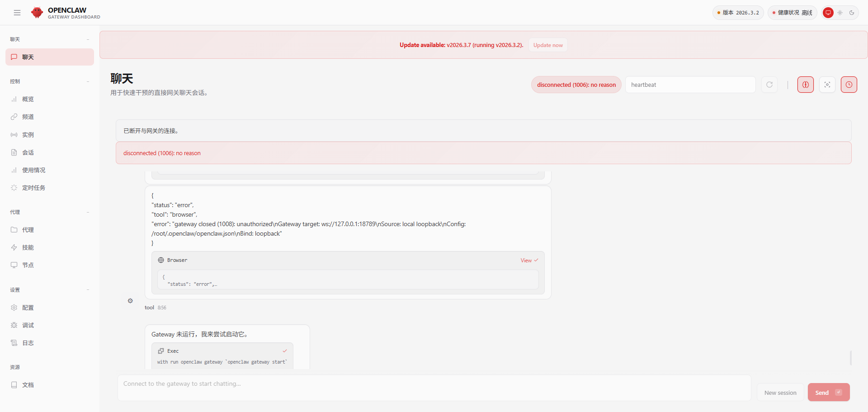Open the 配置 config page
Image resolution: width=868 pixels, height=412 pixels.
(50, 308)
